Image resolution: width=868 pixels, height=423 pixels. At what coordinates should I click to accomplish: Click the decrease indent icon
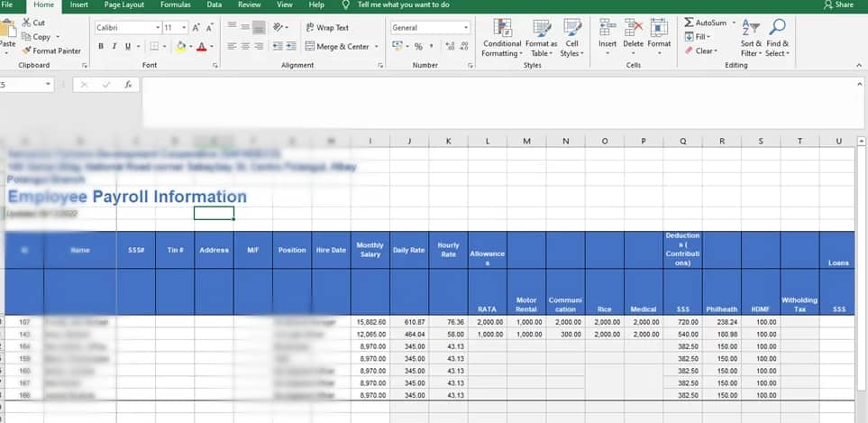(x=278, y=47)
